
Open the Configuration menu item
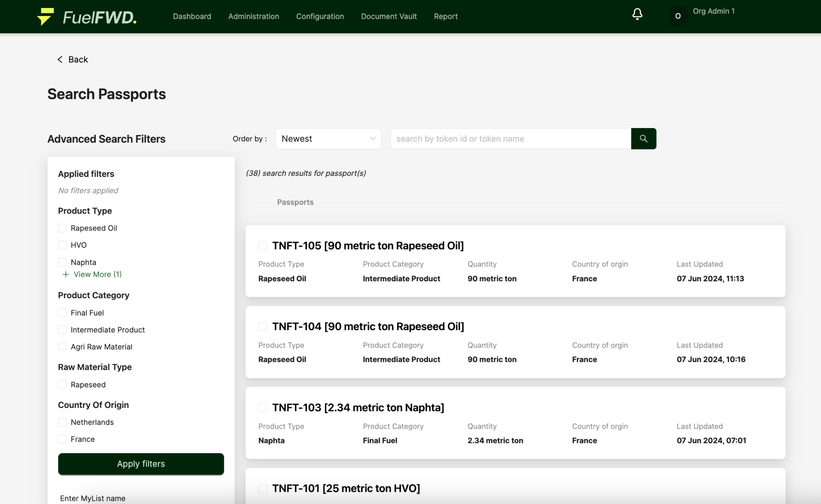coord(320,16)
